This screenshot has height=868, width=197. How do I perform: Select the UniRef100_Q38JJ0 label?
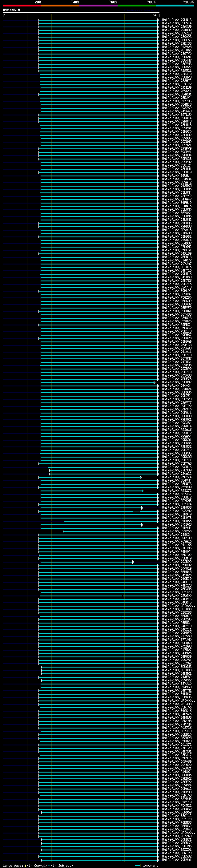177,74
